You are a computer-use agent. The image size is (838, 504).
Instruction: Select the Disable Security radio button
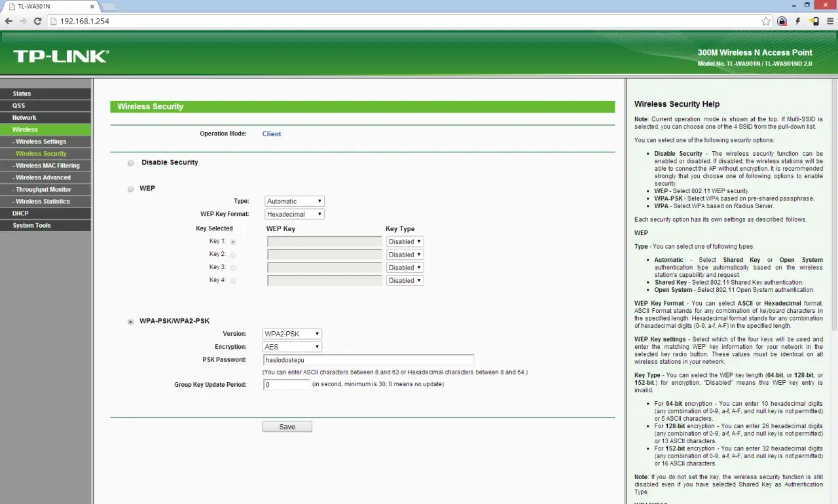pyautogui.click(x=131, y=163)
